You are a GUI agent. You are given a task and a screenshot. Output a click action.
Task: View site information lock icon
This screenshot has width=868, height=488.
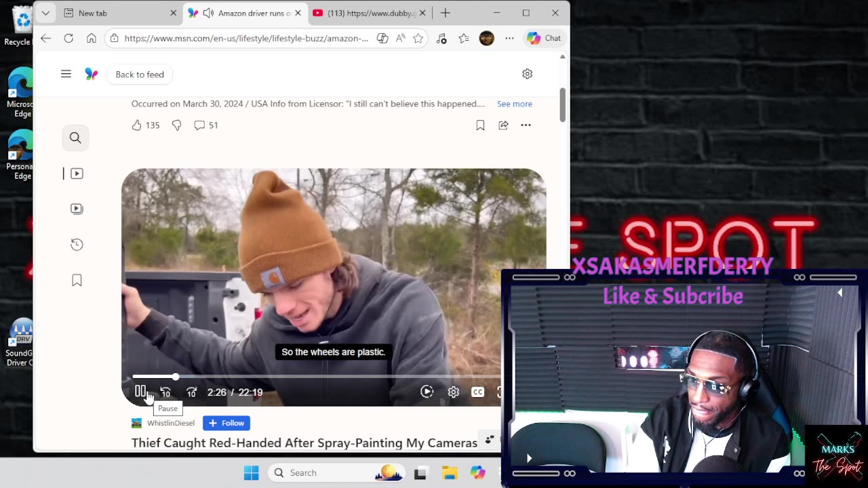coord(114,38)
